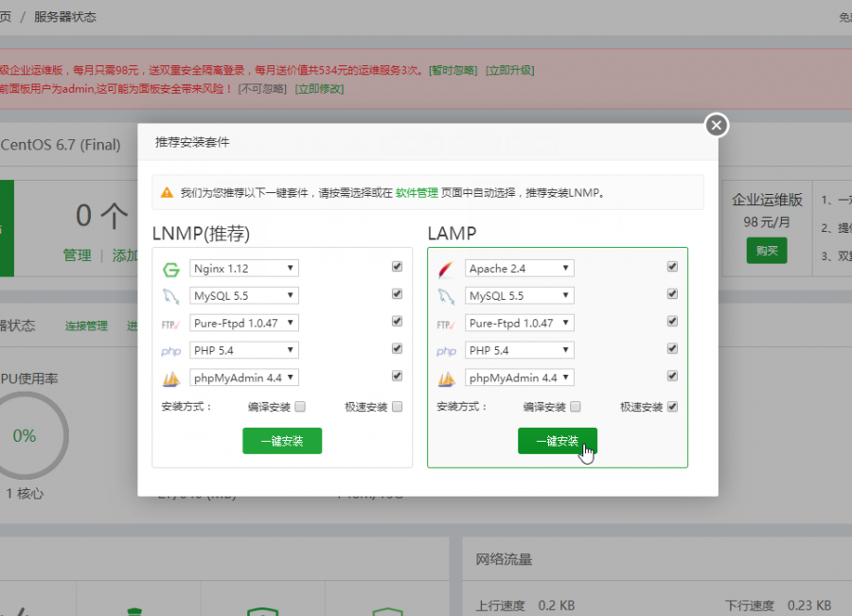The height and width of the screenshot is (616, 852).
Task: Open LAMP phpMyAdmin 4.4 dropdown
Action: coord(520,378)
